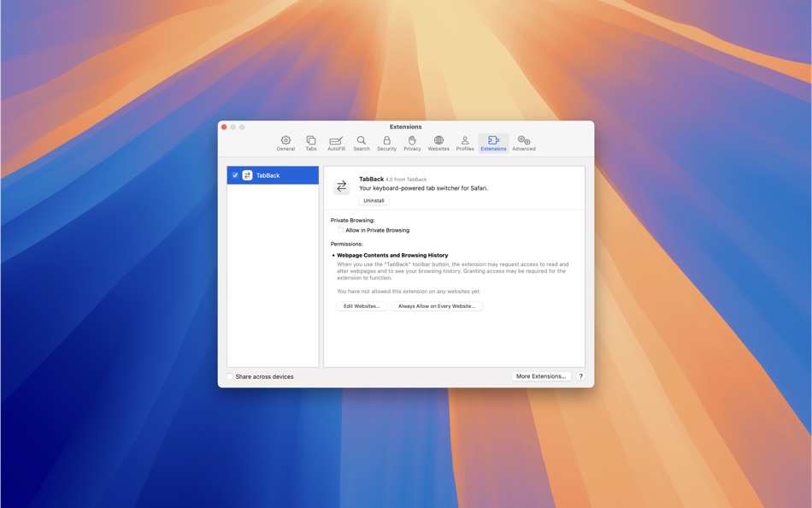Close the Extensions settings window
This screenshot has height=508, width=812.
(x=224, y=127)
